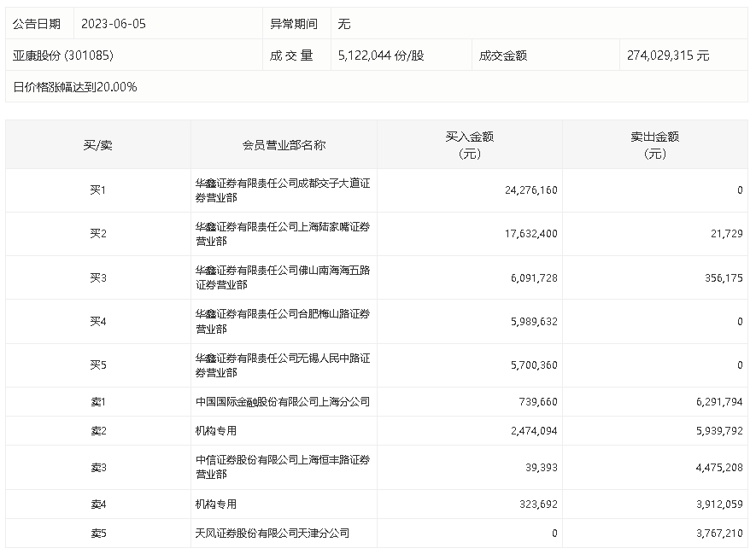The height and width of the screenshot is (554, 756).
Task: Select 华鑫证券 无锡人民中路 branch name
Action: click(x=283, y=365)
